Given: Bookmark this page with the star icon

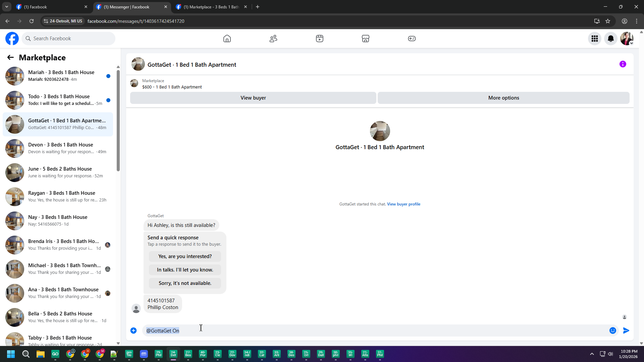Looking at the screenshot, I should click(608, 21).
